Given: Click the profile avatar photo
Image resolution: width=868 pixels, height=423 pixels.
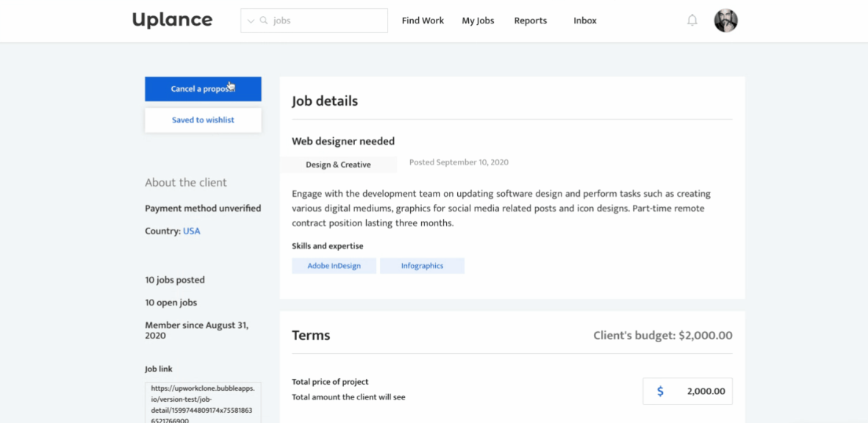Looking at the screenshot, I should pyautogui.click(x=725, y=21).
